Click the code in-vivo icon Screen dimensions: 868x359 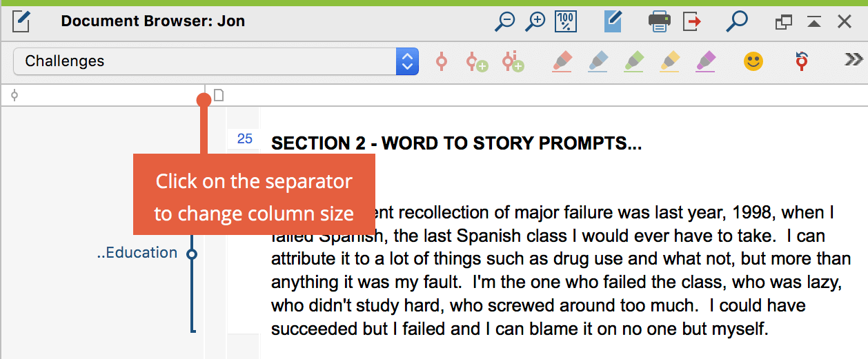click(x=513, y=61)
